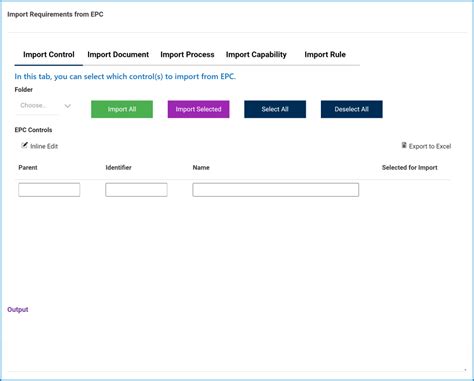
Task: Click the Select All button
Action: coord(275,109)
